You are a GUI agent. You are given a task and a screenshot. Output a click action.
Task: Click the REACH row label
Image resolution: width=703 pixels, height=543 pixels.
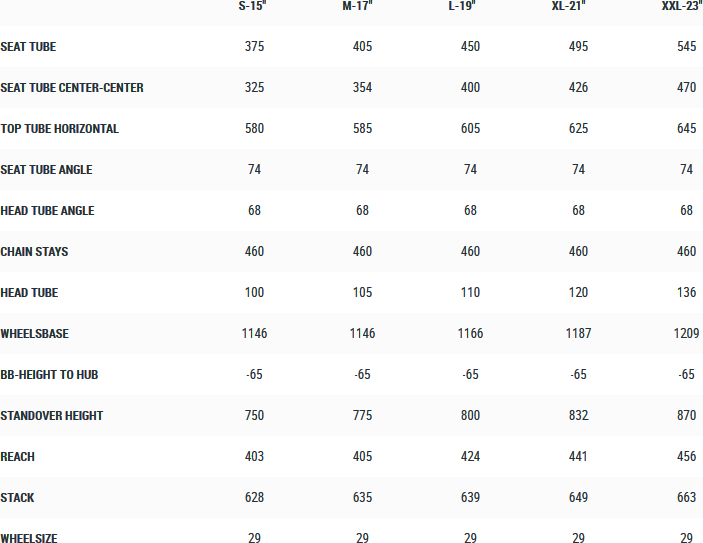point(17,457)
